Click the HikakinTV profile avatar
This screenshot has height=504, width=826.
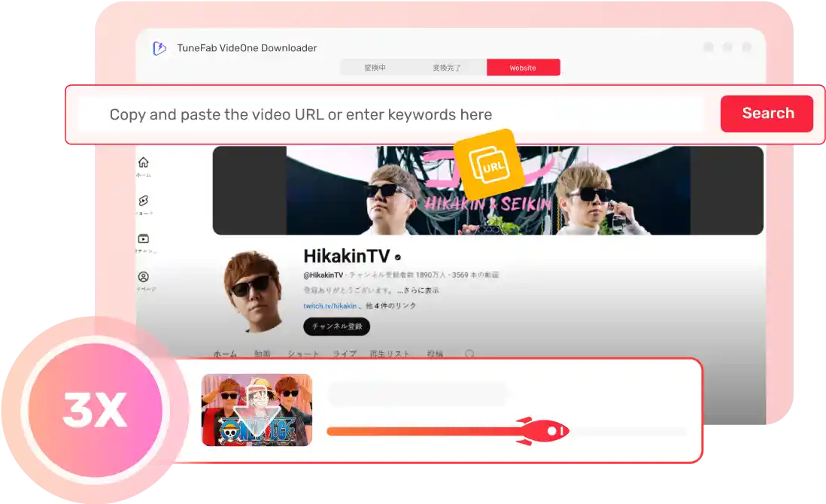click(254, 290)
